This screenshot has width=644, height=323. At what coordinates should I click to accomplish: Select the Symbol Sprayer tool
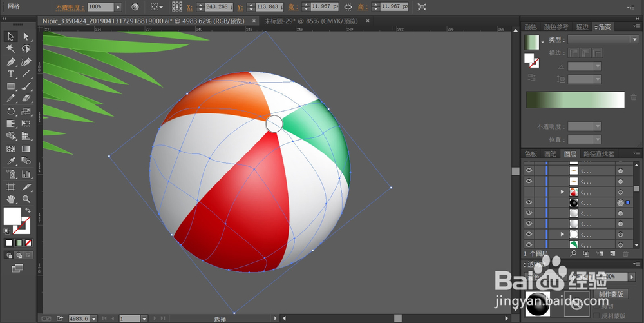11,174
